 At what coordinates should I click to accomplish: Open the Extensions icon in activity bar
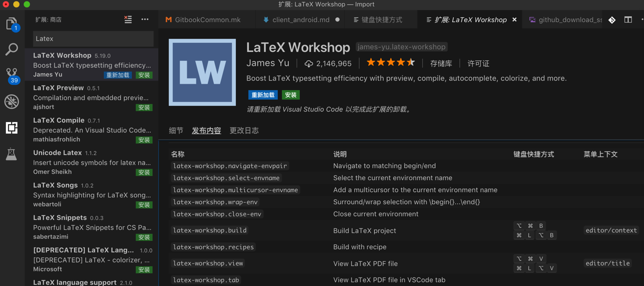[x=12, y=128]
